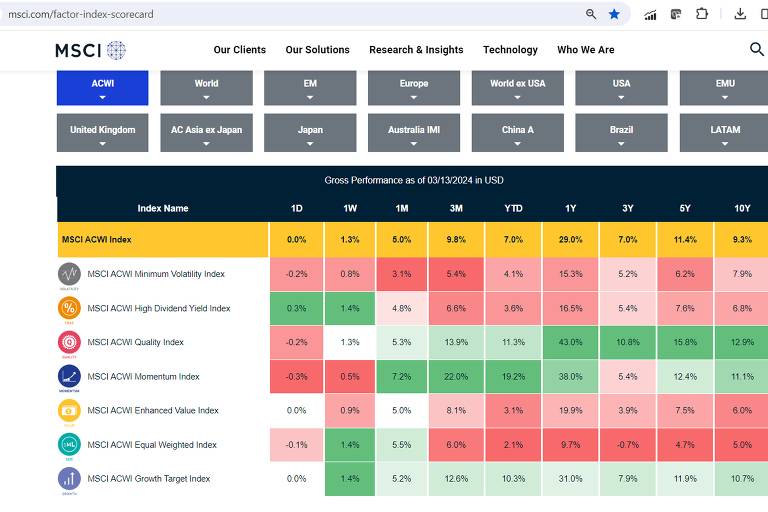Open MSCI ACWI Enhanced Value Index link

point(153,411)
